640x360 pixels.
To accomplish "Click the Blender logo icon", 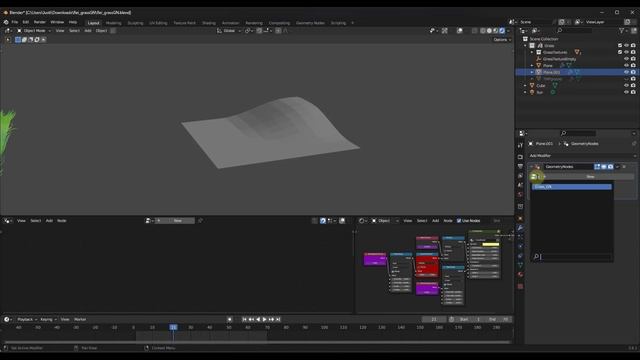I will coord(6,22).
